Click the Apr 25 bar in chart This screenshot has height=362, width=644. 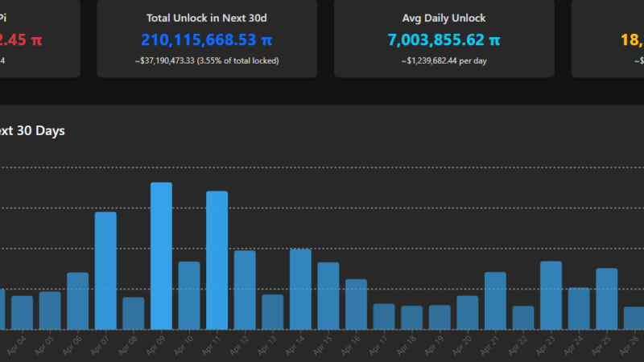(606, 298)
